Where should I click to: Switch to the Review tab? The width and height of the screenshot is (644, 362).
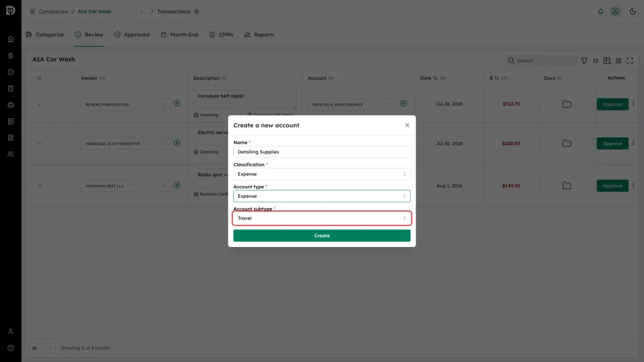tap(89, 35)
